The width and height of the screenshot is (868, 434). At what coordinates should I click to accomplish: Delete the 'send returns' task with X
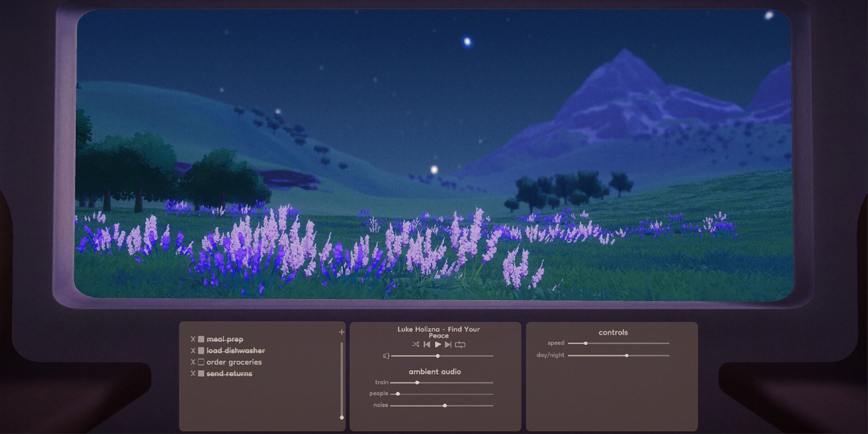193,373
